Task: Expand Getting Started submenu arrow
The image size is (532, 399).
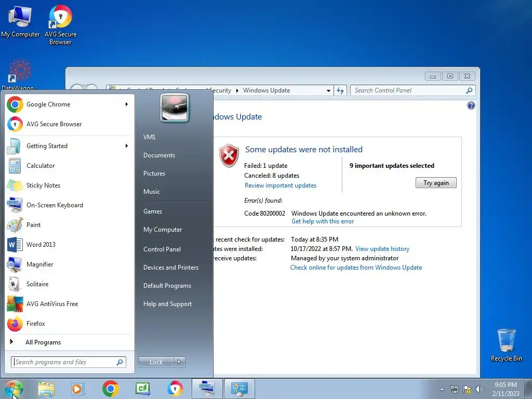Action: tap(127, 146)
